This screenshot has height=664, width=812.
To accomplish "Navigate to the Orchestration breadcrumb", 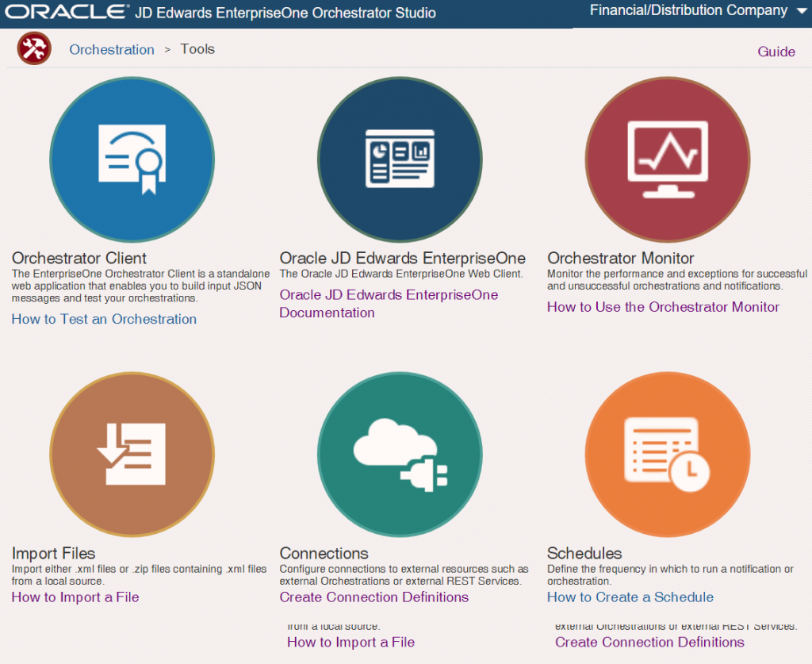I will [x=111, y=48].
